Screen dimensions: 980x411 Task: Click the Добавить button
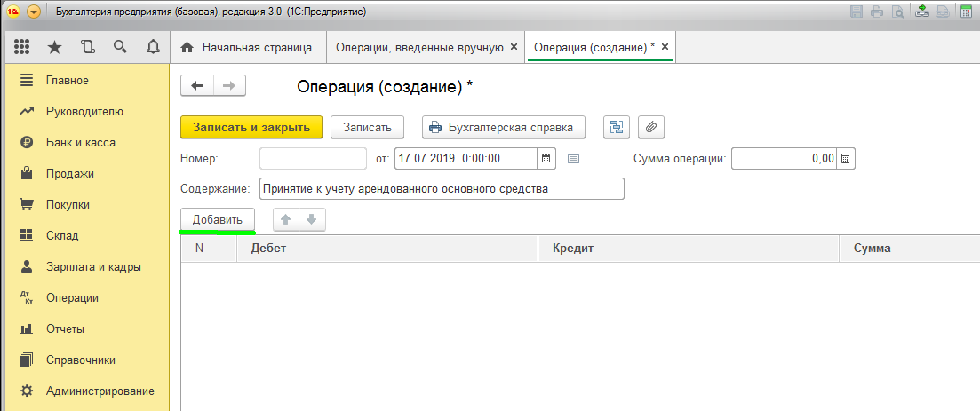coord(217,220)
